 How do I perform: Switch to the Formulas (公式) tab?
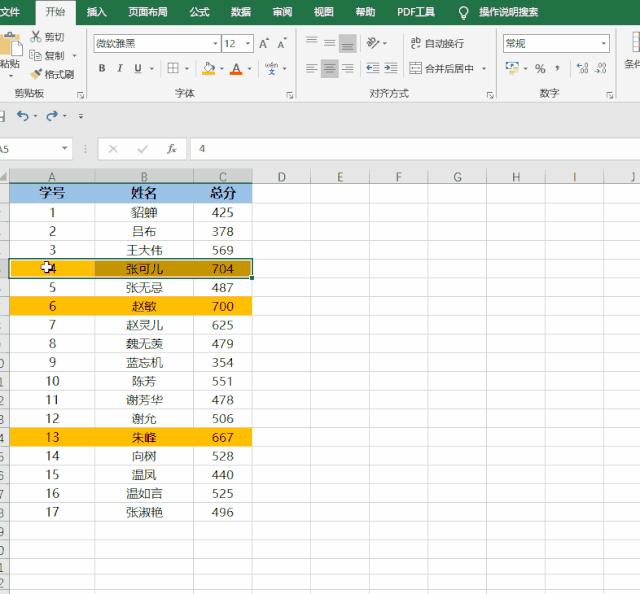pyautogui.click(x=200, y=12)
